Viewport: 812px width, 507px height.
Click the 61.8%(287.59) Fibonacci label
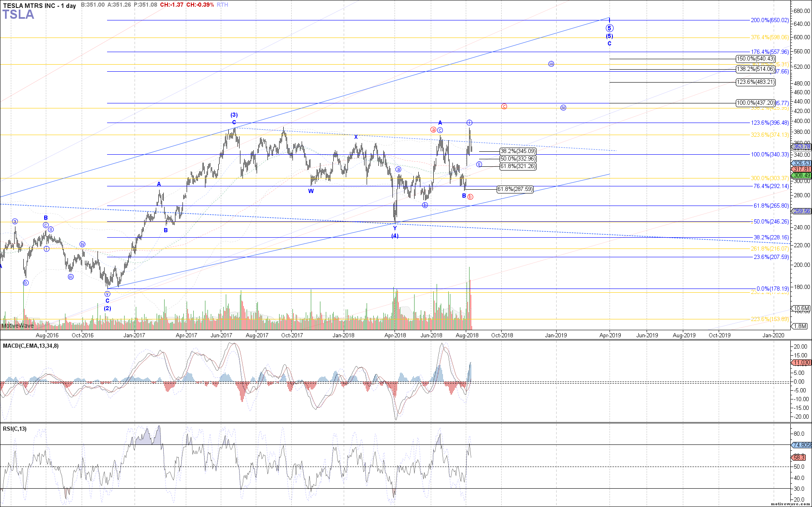515,189
